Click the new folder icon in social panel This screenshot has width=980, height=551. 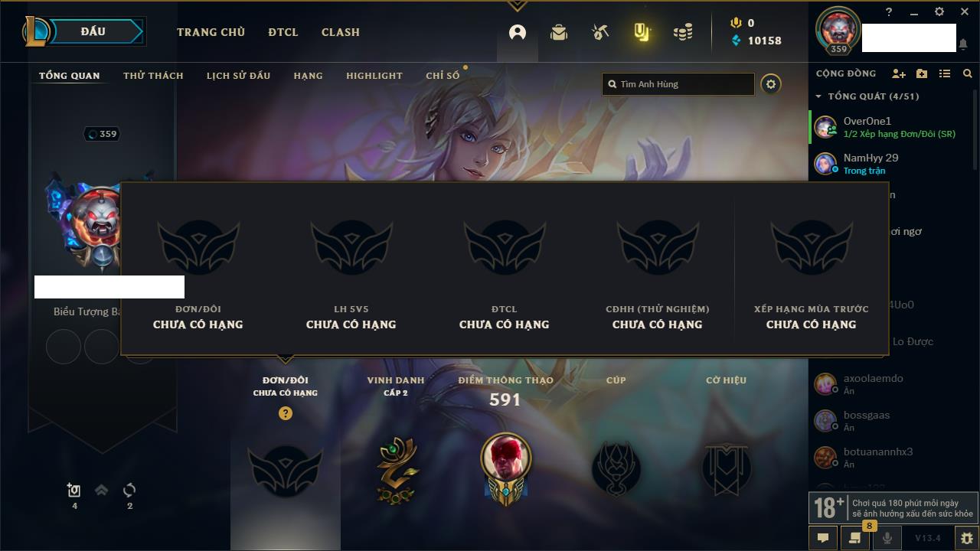[x=922, y=73]
